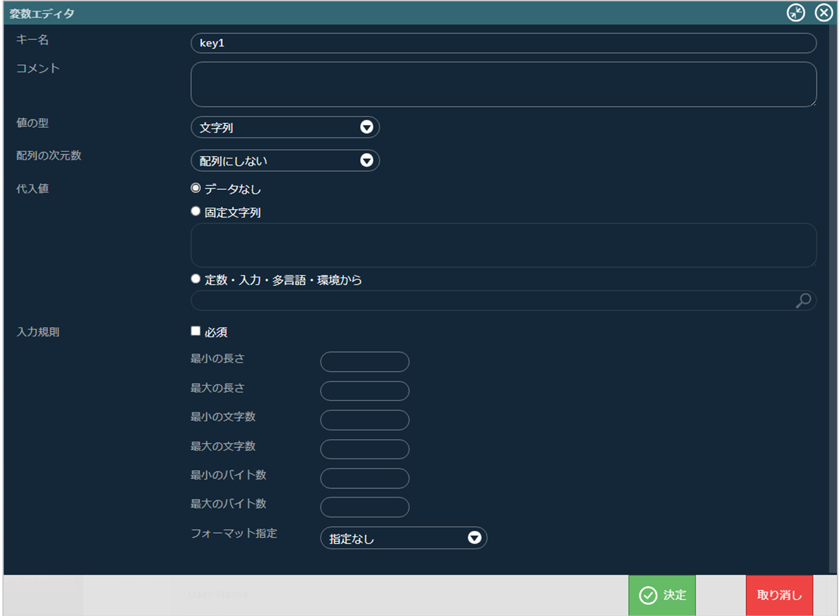Click the コメント text area
The image size is (840, 616).
(503, 84)
